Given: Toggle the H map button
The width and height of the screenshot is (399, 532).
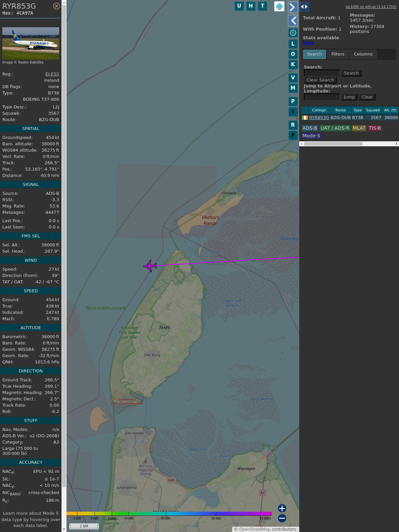Looking at the screenshot, I should [x=251, y=6].
